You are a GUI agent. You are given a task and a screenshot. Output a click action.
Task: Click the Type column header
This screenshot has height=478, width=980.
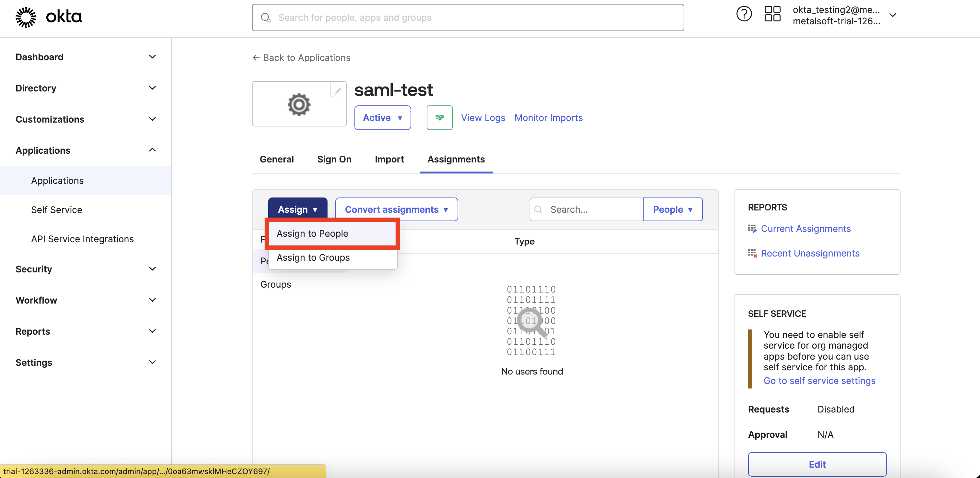tap(524, 242)
